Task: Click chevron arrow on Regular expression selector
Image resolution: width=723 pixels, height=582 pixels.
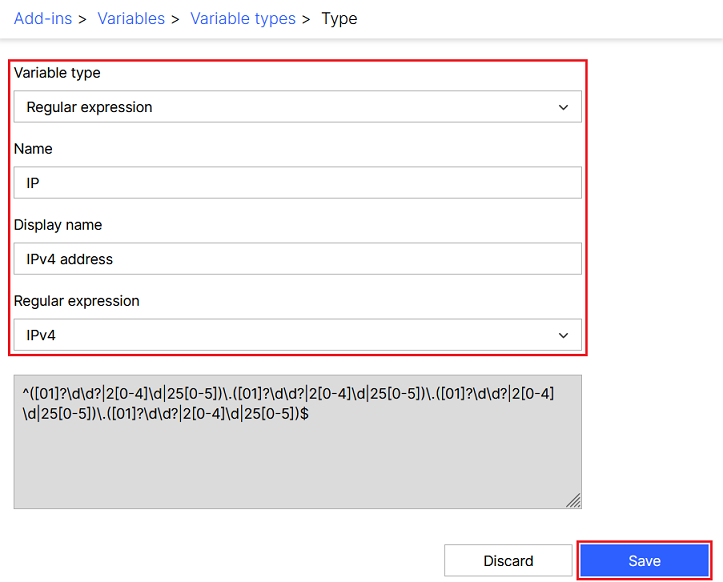Action: [x=564, y=107]
